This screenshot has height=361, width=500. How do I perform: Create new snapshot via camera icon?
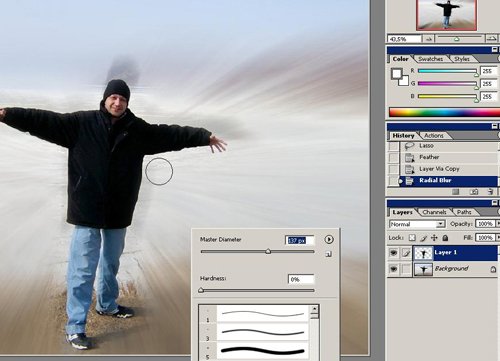(x=474, y=192)
